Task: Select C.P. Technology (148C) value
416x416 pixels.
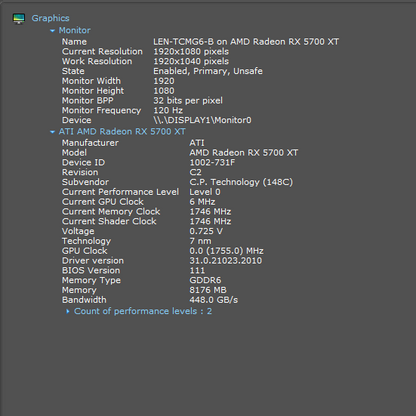Action: [241, 182]
